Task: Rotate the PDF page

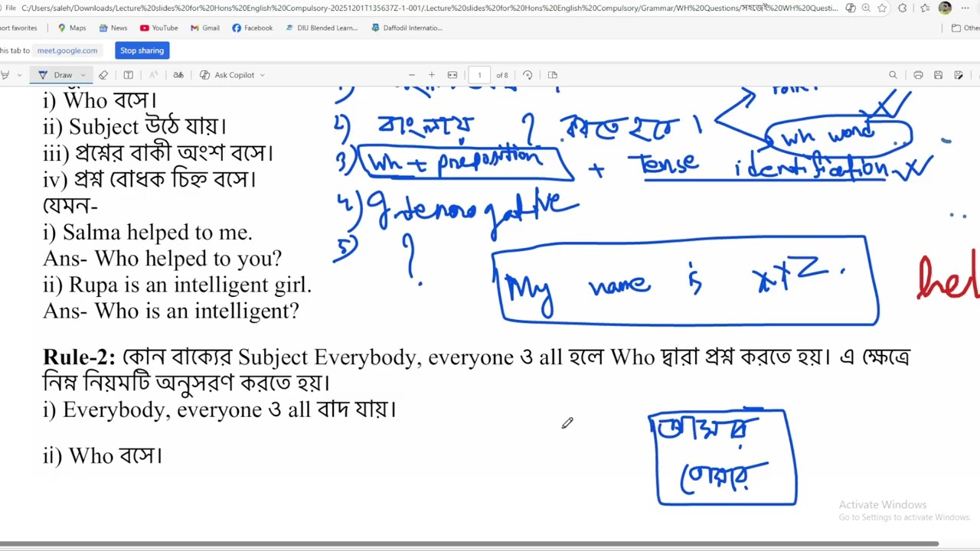Action: tap(528, 75)
